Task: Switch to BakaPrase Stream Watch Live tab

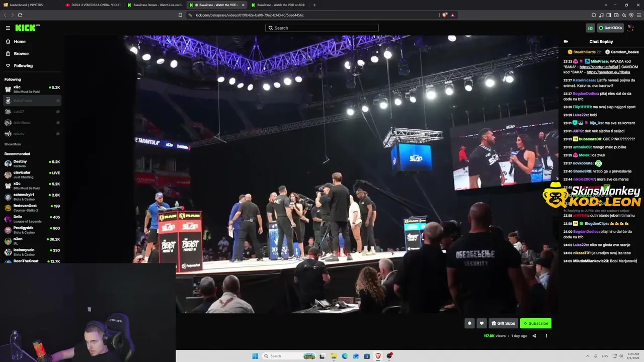Action: [x=155, y=5]
